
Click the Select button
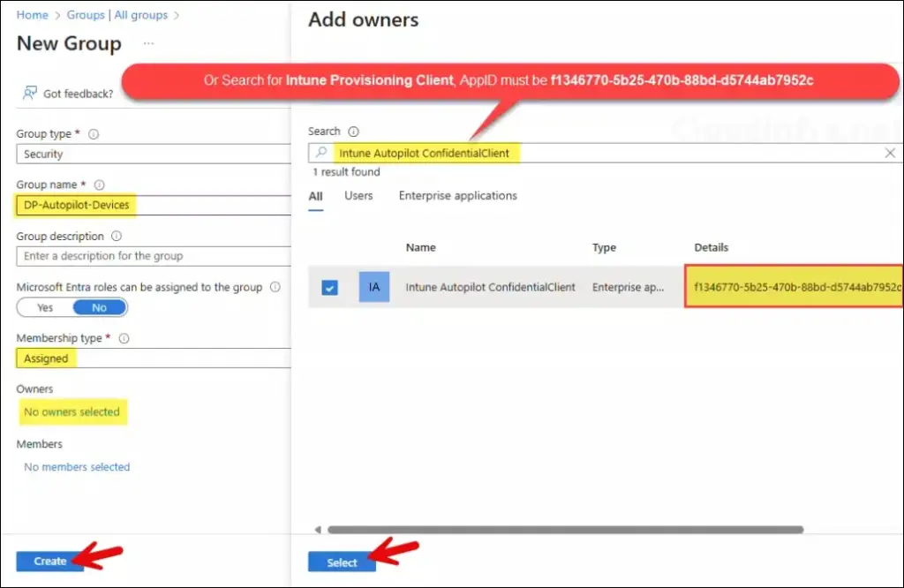point(342,562)
